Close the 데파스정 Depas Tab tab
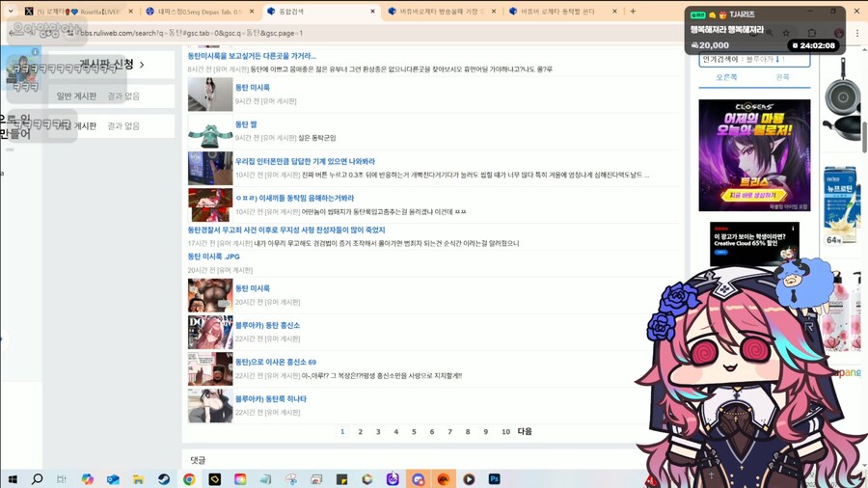The width and height of the screenshot is (868, 488). (x=252, y=11)
